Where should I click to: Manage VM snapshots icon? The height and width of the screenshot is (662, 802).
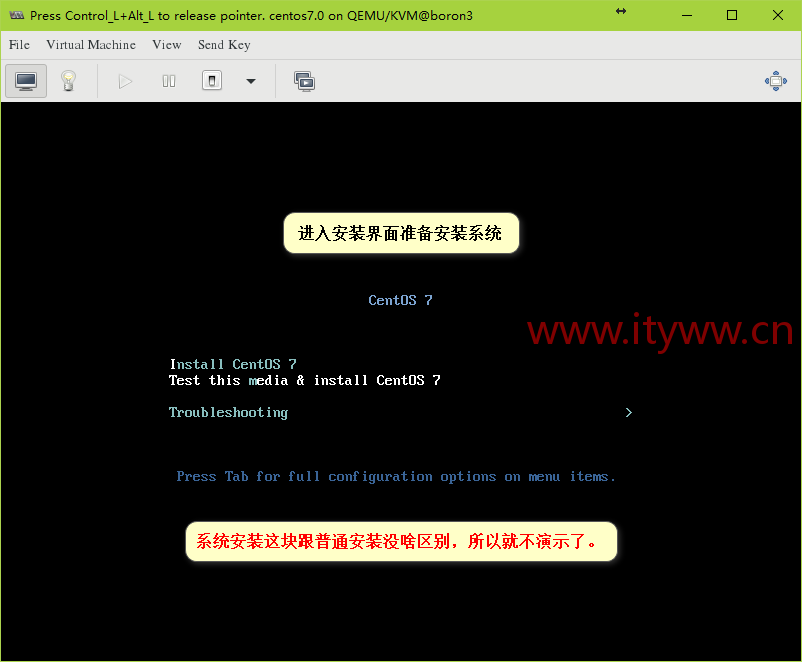tap(304, 81)
